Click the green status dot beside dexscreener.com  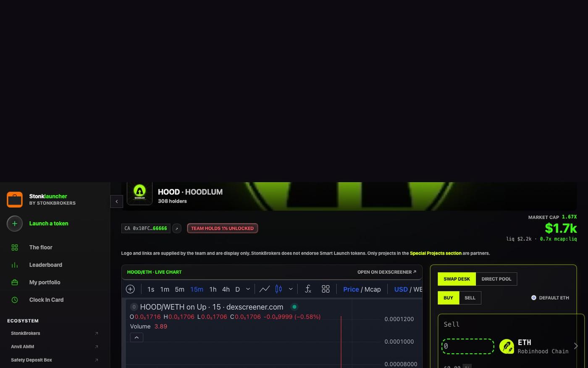(x=294, y=307)
